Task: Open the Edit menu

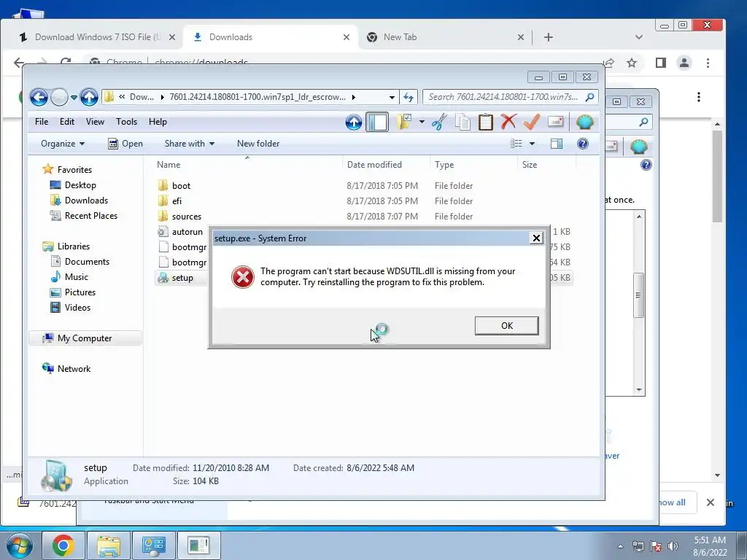Action: pyautogui.click(x=66, y=122)
